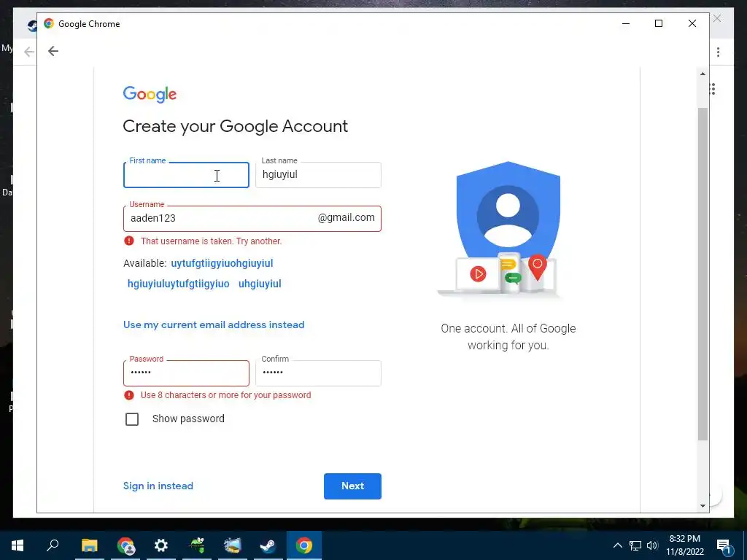Click the popup scrollbar's down arrow
Image resolution: width=747 pixels, height=560 pixels.
[703, 506]
